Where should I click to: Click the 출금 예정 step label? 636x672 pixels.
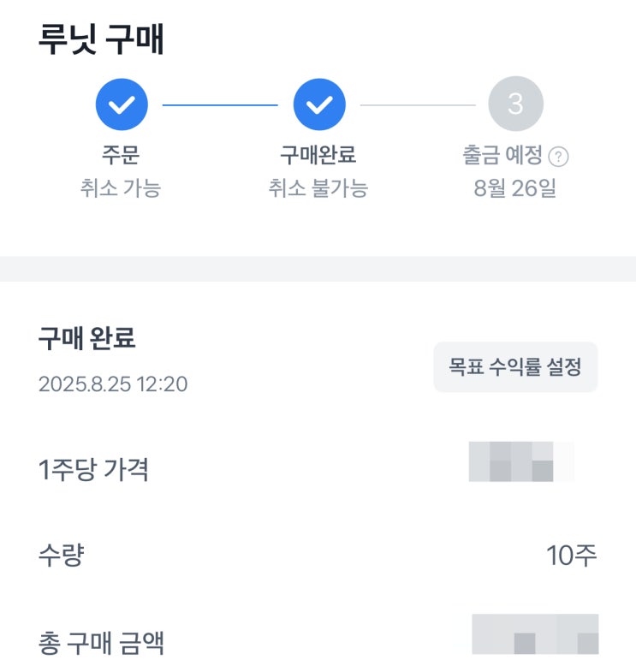coord(502,155)
